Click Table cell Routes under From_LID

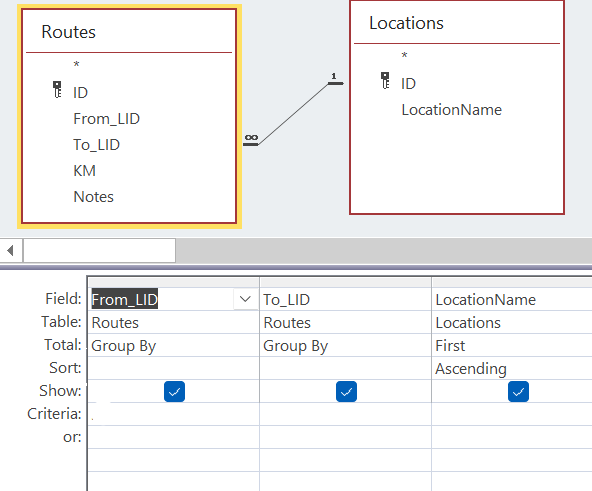point(173,323)
